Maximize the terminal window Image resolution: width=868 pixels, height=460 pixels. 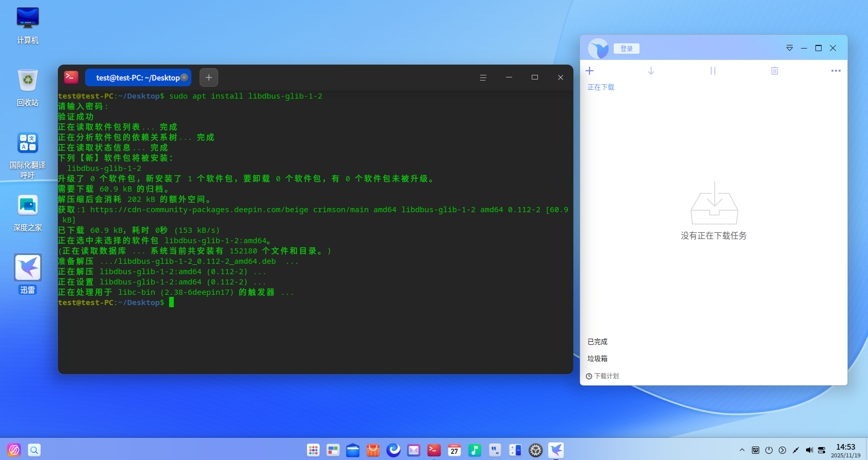pos(535,77)
